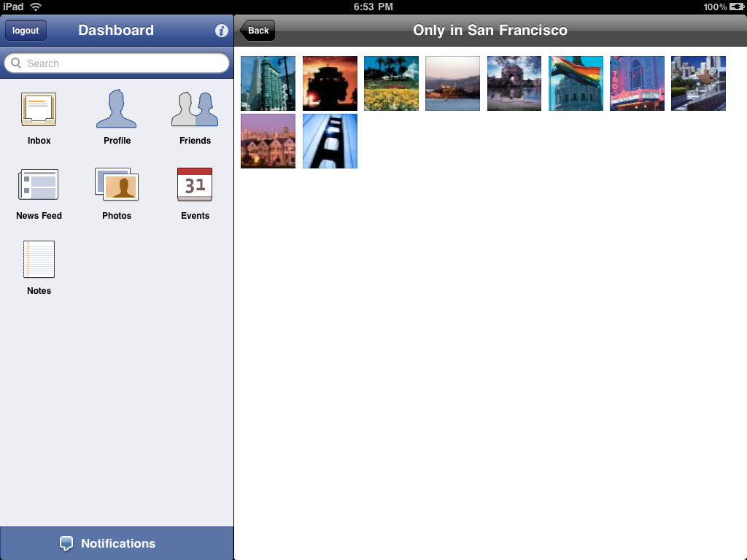
Task: Open the News Feed icon
Action: point(38,184)
